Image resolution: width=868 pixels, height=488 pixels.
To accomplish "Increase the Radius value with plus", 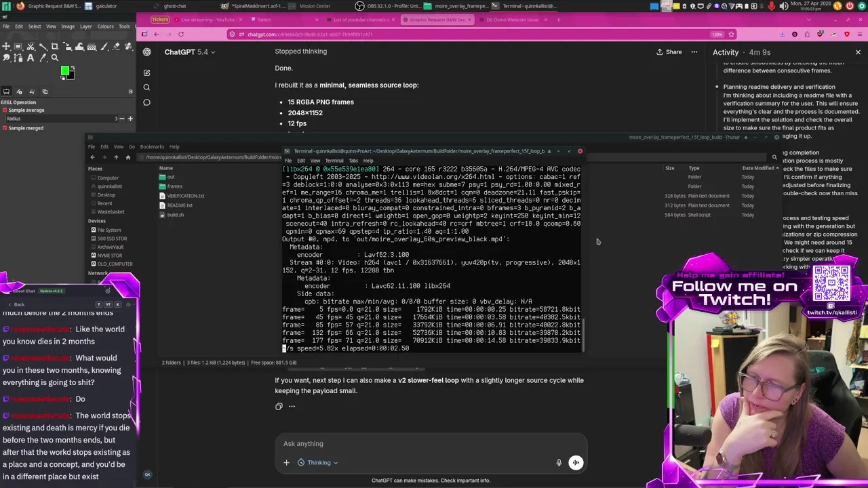I will pyautogui.click(x=130, y=119).
